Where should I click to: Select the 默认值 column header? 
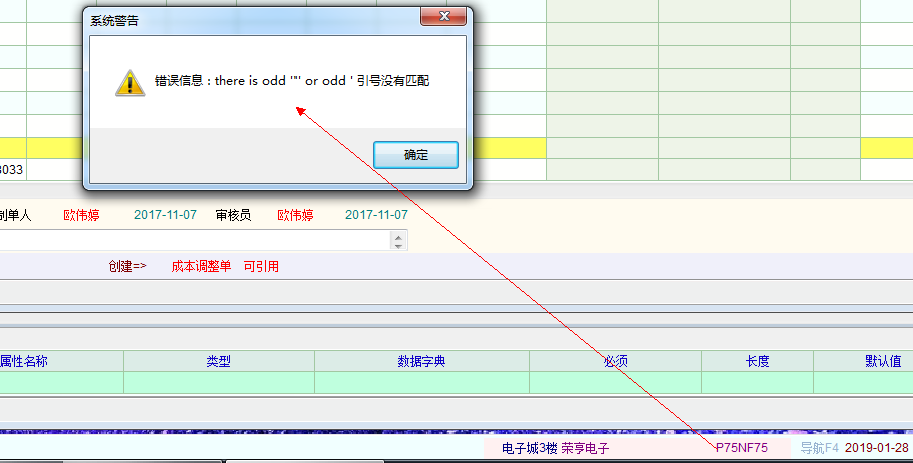point(882,361)
